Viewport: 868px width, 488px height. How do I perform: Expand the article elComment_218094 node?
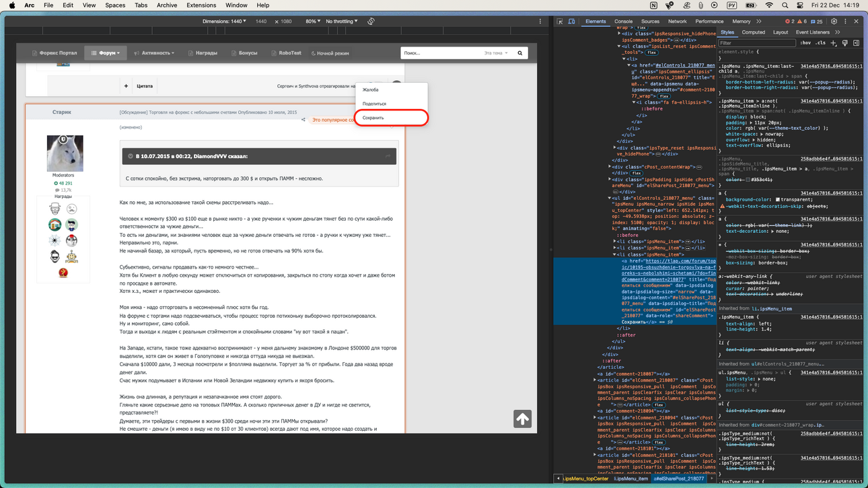(595, 417)
